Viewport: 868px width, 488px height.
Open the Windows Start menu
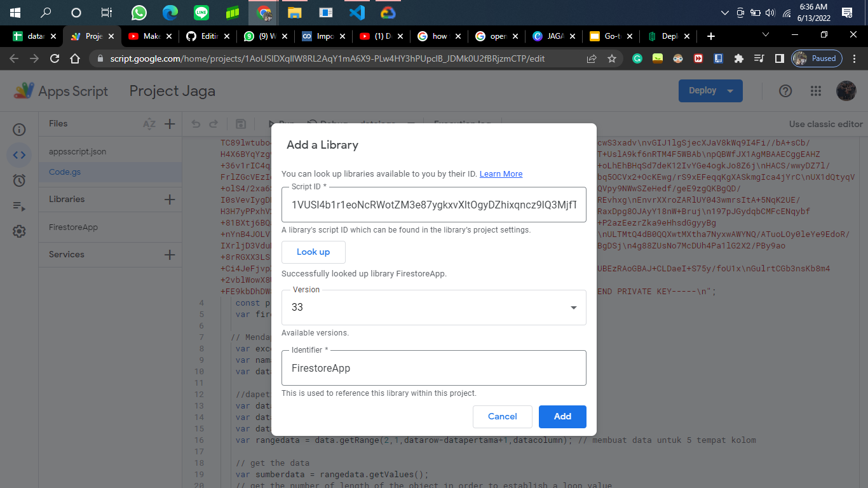[x=15, y=12]
